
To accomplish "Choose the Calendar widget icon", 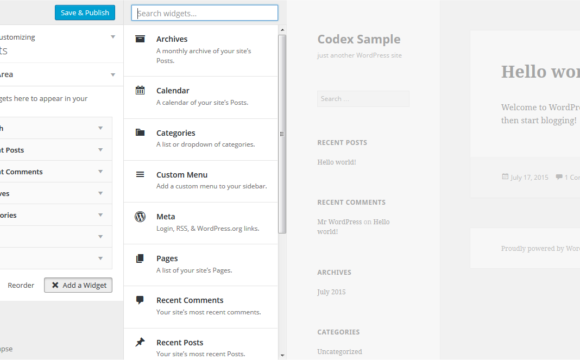I will click(x=140, y=90).
